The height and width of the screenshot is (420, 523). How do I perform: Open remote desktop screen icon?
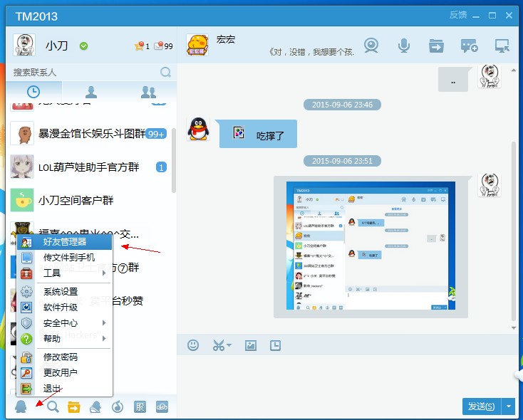502,46
